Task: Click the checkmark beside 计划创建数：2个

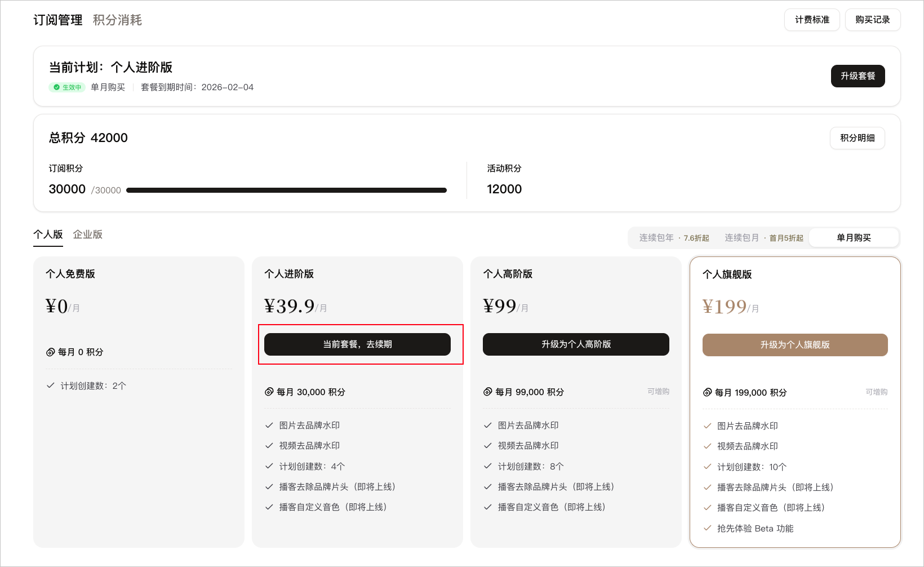Action: click(x=51, y=386)
